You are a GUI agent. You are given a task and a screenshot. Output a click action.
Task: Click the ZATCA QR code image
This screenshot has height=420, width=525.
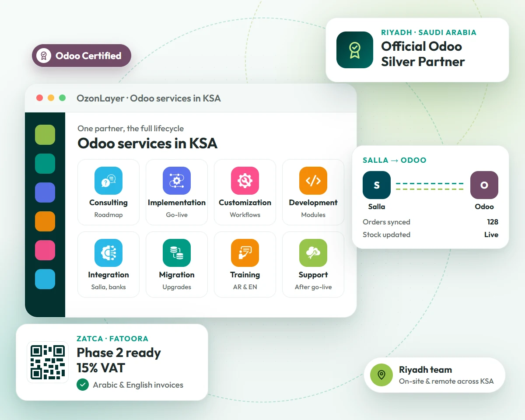coord(48,362)
